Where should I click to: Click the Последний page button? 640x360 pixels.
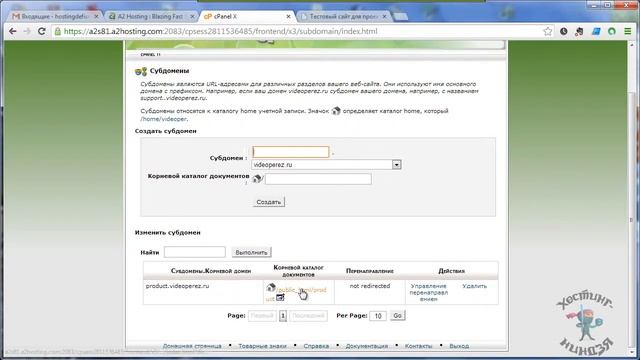point(308,316)
